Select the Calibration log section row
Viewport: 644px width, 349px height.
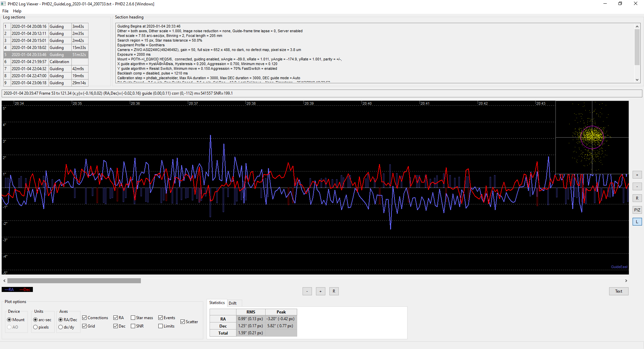pyautogui.click(x=46, y=62)
